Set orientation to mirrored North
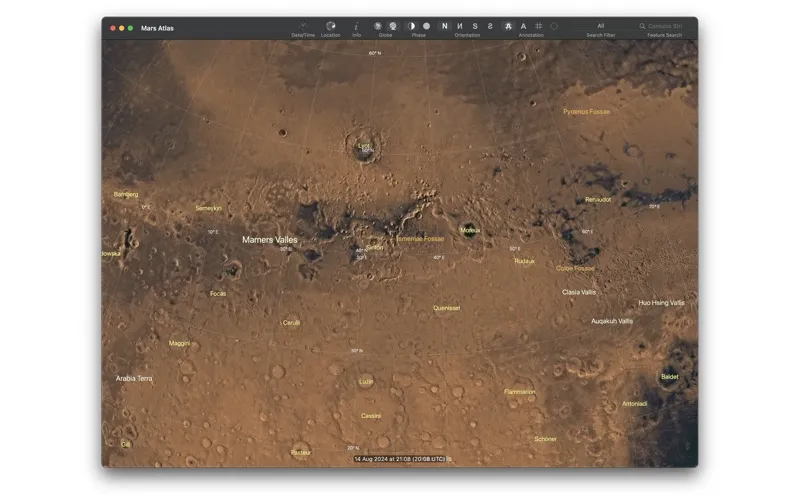The height and width of the screenshot is (500, 800). pyautogui.click(x=460, y=26)
